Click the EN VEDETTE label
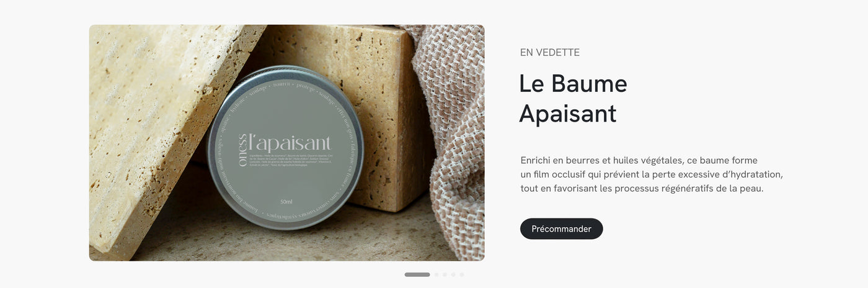The width and height of the screenshot is (868, 288). point(550,53)
